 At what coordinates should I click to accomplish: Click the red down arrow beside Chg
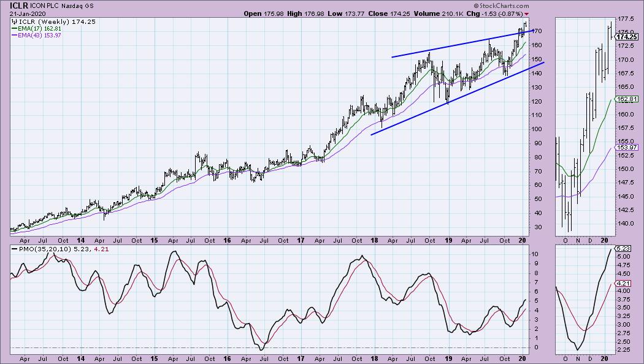(526, 14)
